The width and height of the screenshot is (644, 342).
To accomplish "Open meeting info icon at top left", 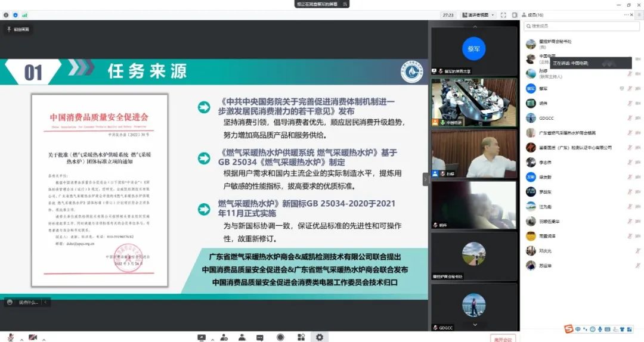I will click(x=6, y=15).
